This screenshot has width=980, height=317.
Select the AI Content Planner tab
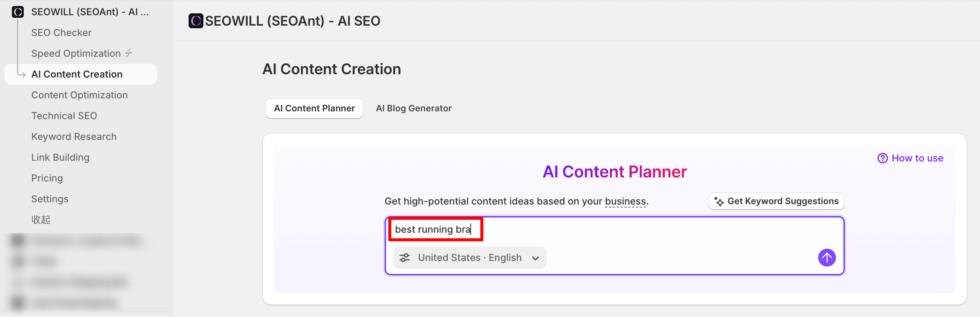pyautogui.click(x=314, y=108)
